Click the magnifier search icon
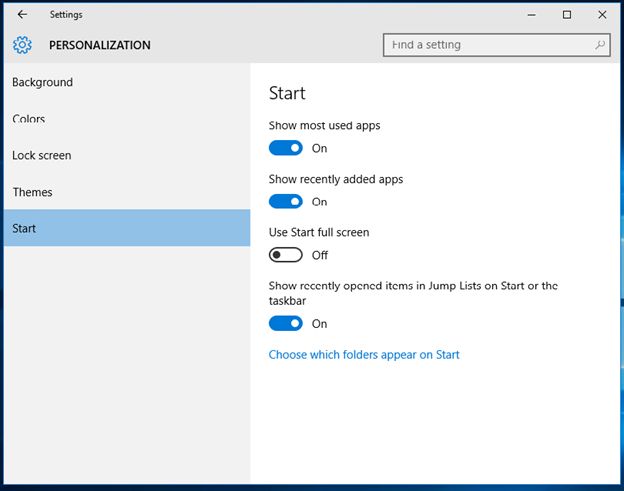The height and width of the screenshot is (491, 624). (x=599, y=45)
